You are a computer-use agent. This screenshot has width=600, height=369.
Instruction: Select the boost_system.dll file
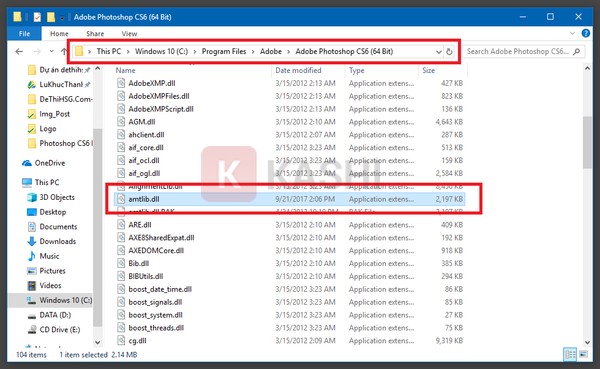[155, 315]
